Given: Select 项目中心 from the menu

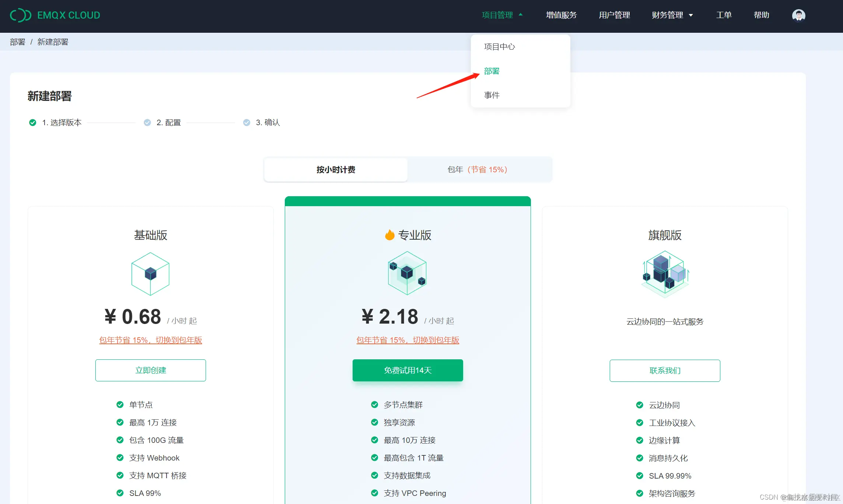Looking at the screenshot, I should click(x=500, y=46).
